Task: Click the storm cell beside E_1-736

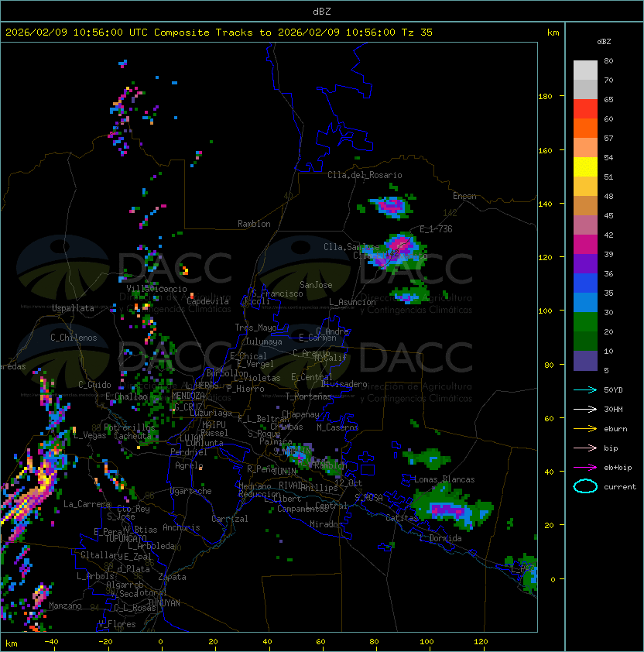Action: click(x=396, y=250)
